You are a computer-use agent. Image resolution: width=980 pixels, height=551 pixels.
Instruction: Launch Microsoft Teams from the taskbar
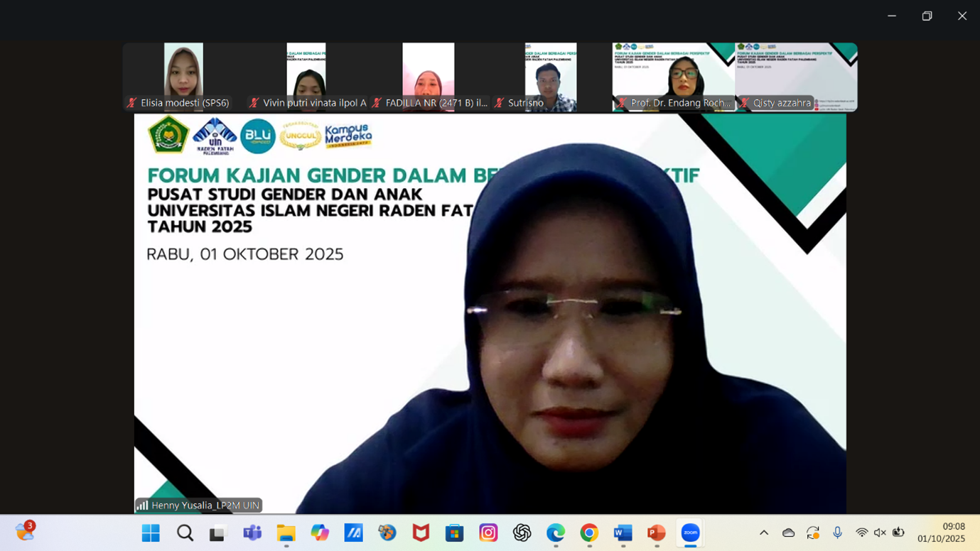(253, 533)
